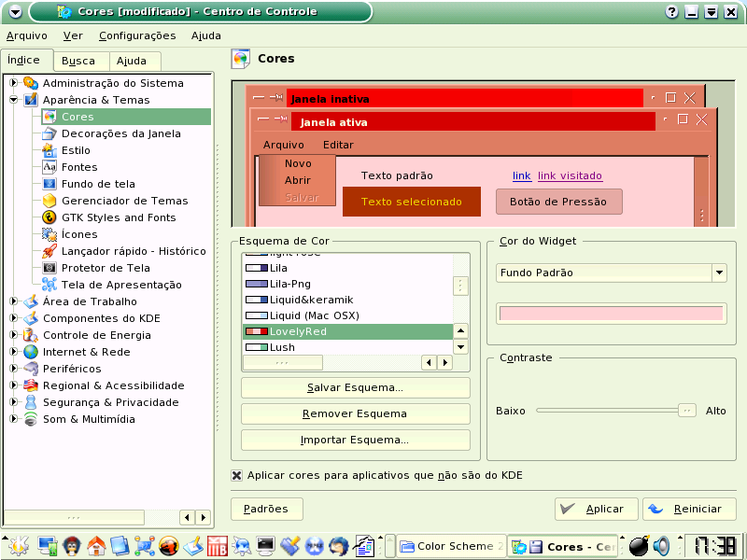Click the home folder icon in the panel
This screenshot has width=747, height=560.
tap(96, 546)
